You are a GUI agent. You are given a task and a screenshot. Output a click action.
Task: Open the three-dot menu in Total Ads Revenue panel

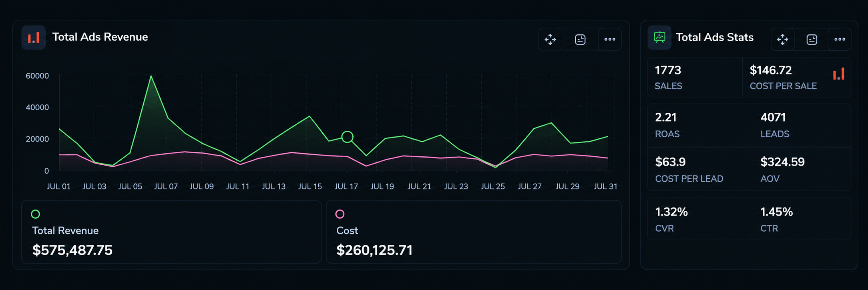[610, 39]
